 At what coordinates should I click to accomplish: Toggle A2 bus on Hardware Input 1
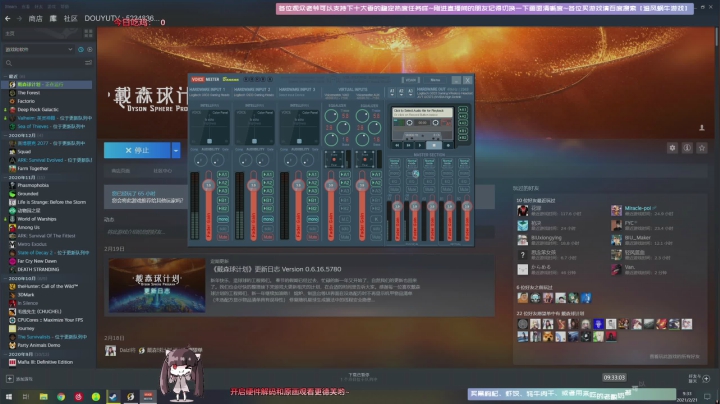click(x=223, y=183)
